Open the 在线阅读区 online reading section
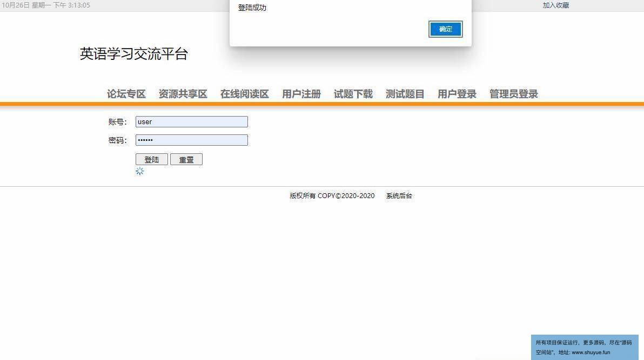The width and height of the screenshot is (644, 360). click(244, 94)
